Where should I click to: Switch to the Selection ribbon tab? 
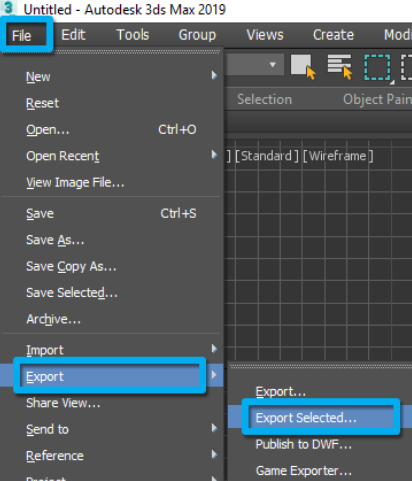(x=264, y=99)
